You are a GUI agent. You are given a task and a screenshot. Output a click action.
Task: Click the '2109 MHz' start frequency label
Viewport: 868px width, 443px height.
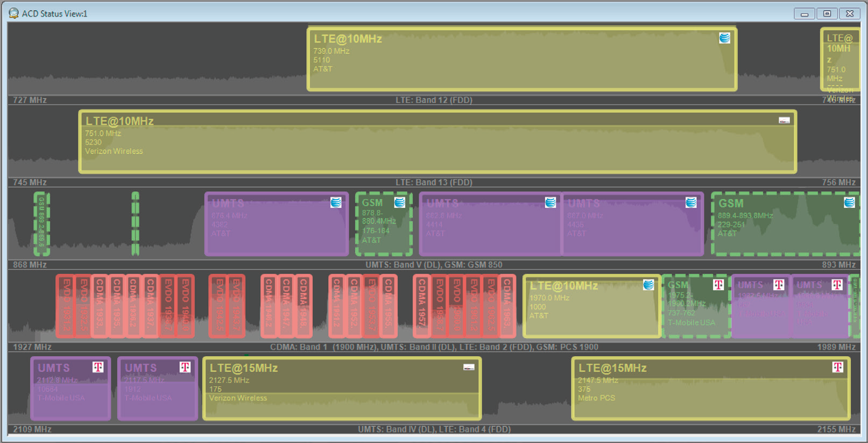[x=32, y=429]
